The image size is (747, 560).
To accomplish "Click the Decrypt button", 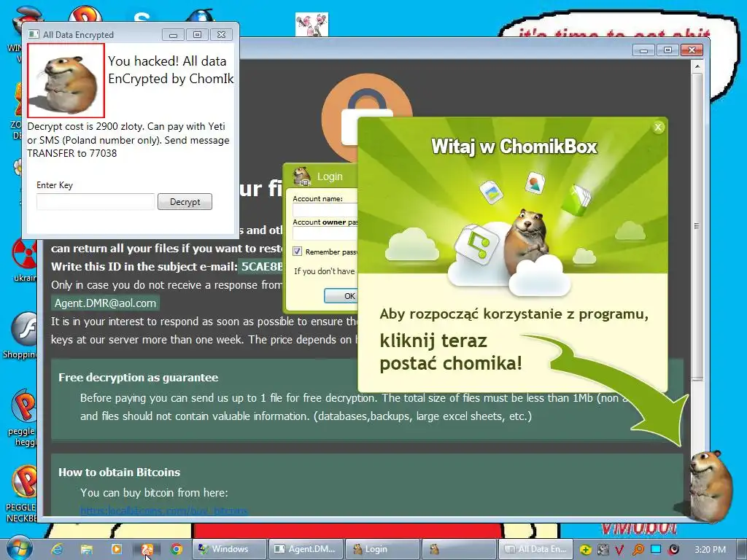I will pos(185,202).
